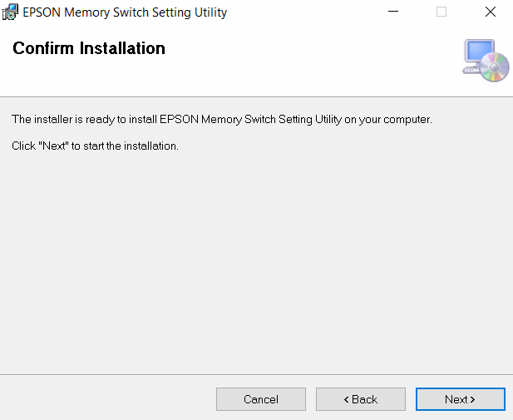Click the "installer is ready to install" message
513x420 pixels.
222,120
